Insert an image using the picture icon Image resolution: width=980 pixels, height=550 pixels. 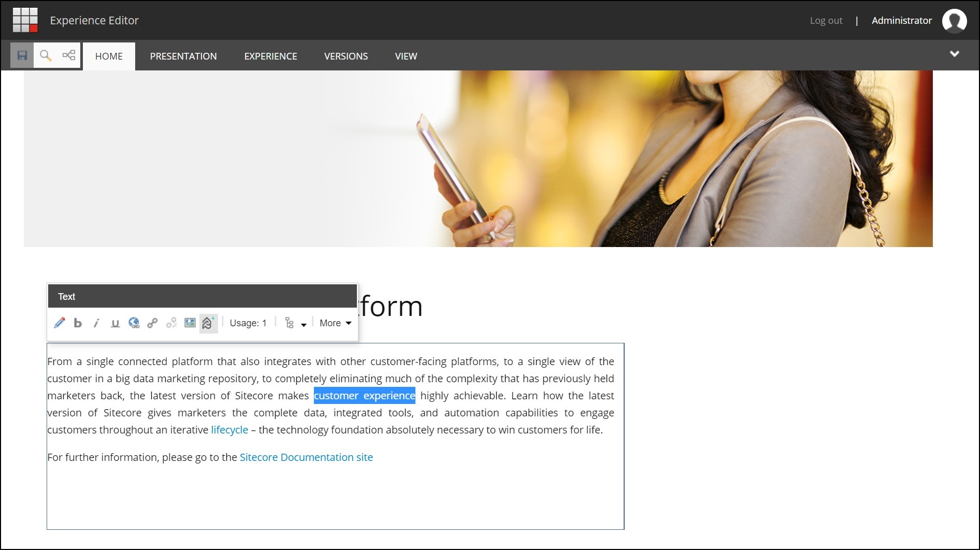(x=190, y=323)
